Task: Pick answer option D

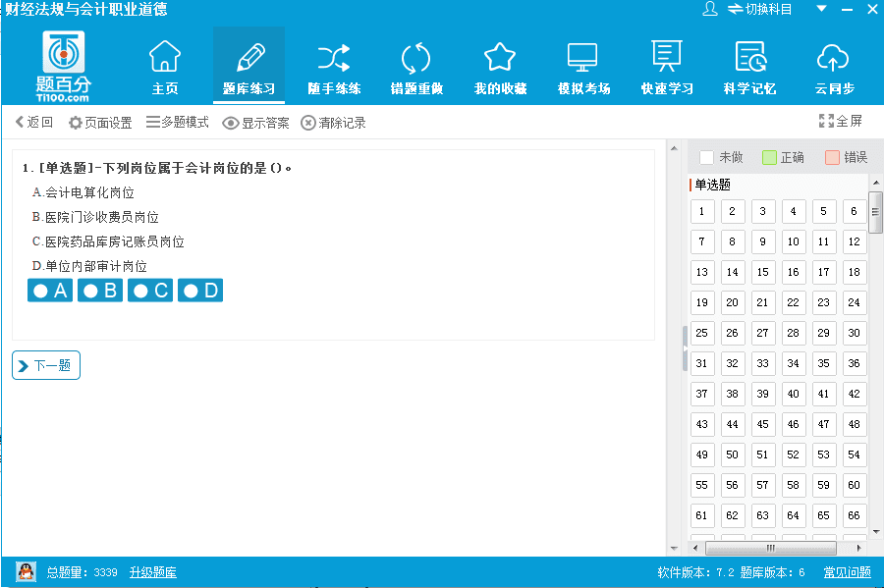Action: click(200, 291)
